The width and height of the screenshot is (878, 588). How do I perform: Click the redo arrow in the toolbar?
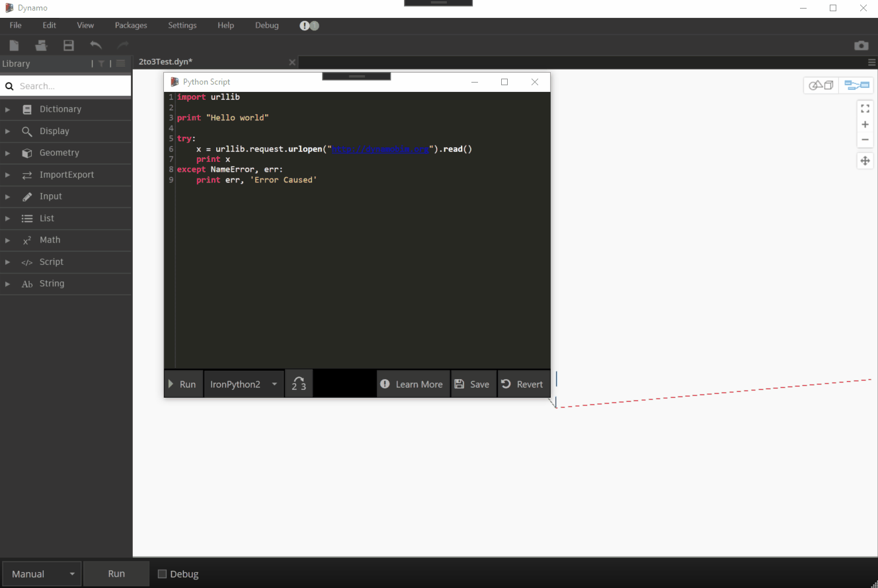pyautogui.click(x=123, y=45)
